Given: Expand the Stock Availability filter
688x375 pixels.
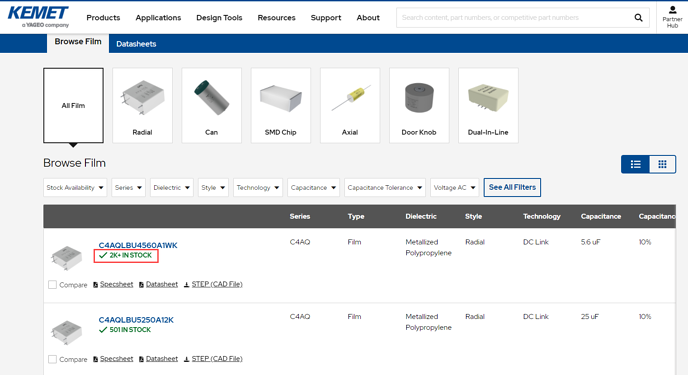Looking at the screenshot, I should pyautogui.click(x=75, y=187).
